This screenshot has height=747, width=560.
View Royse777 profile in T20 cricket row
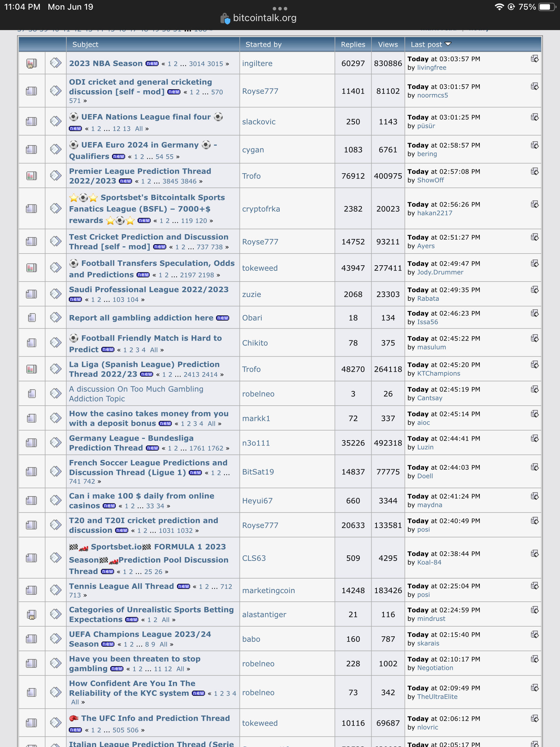pos(260,525)
